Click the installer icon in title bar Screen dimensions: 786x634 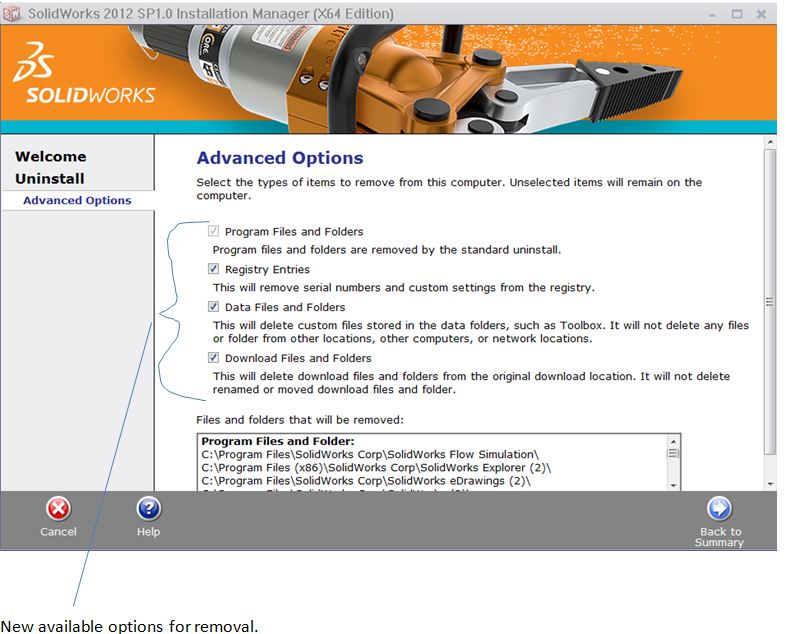[12, 13]
